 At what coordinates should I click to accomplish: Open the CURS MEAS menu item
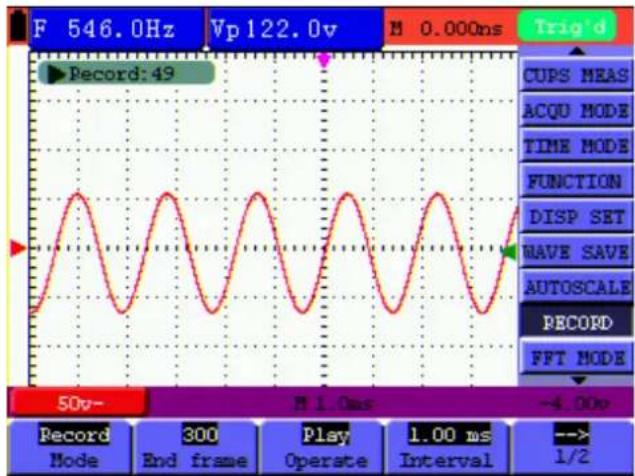pyautogui.click(x=576, y=75)
